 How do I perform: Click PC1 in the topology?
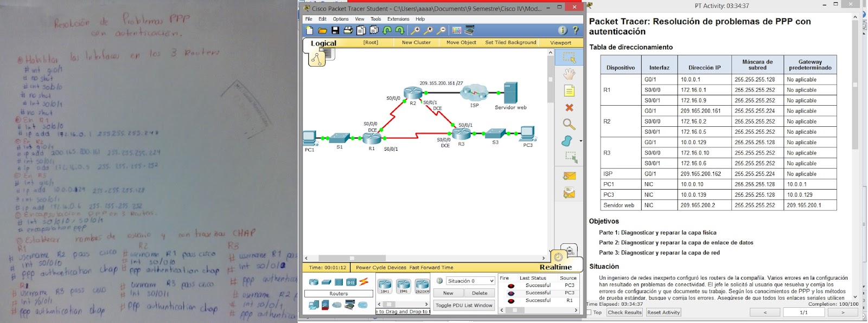point(310,138)
